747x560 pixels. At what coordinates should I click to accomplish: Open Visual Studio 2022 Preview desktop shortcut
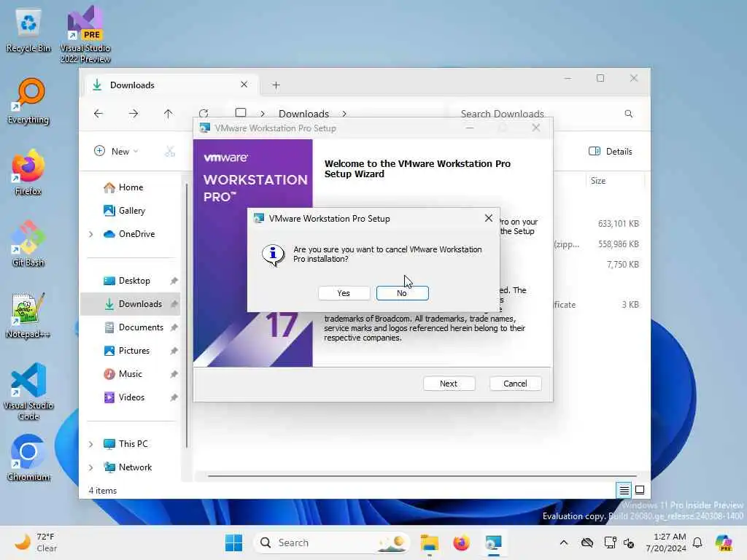85,34
